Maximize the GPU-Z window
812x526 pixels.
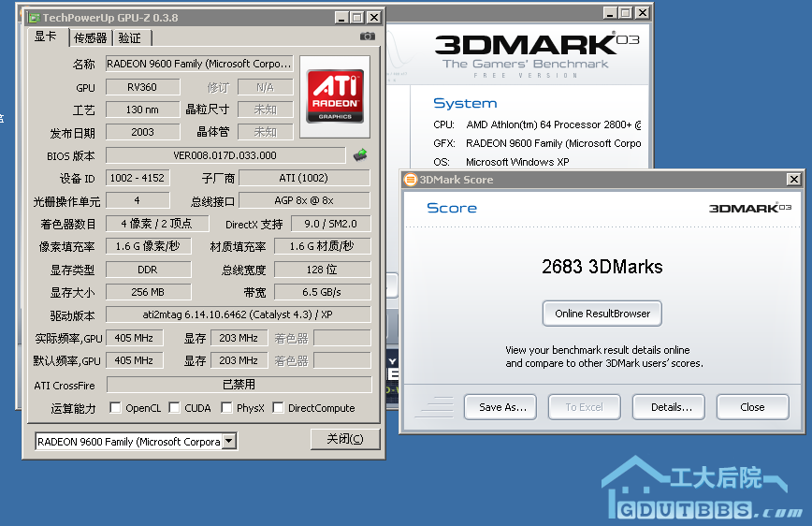[356, 18]
